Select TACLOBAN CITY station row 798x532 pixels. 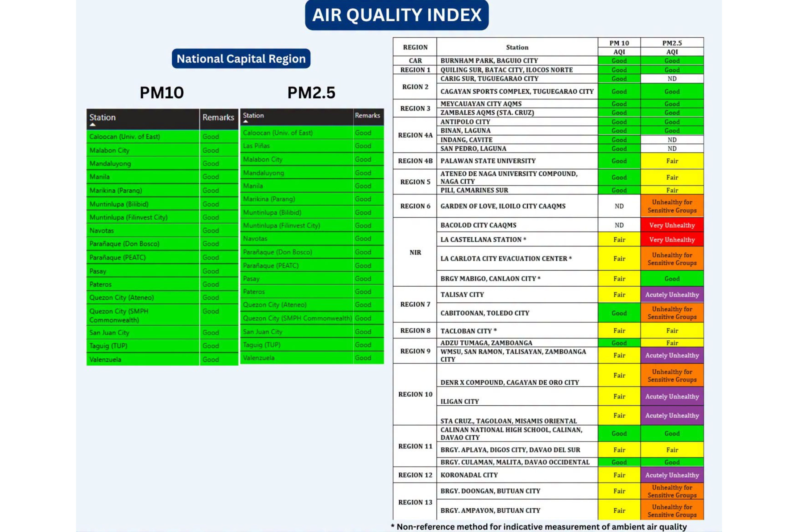(x=517, y=331)
